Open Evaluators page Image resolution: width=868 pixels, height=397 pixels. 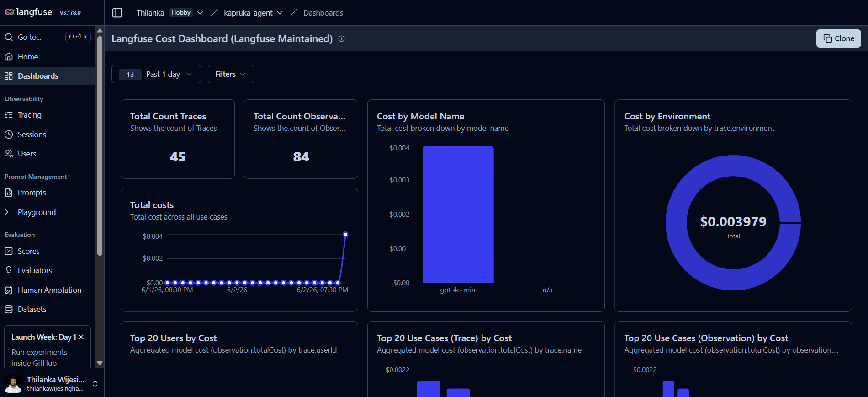[48, 270]
